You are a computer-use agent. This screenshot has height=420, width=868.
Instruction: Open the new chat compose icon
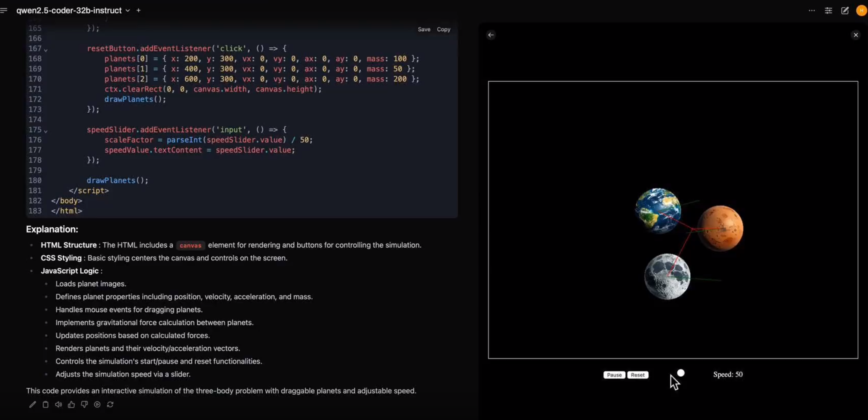point(845,11)
